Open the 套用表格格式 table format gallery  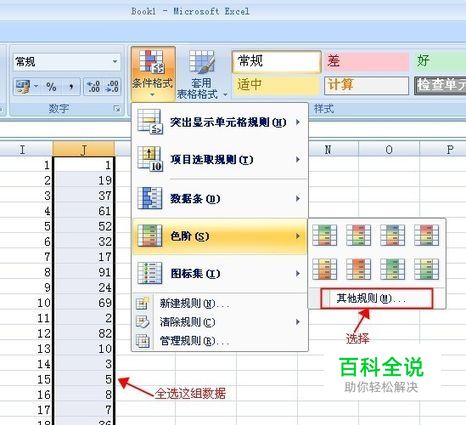point(201,75)
